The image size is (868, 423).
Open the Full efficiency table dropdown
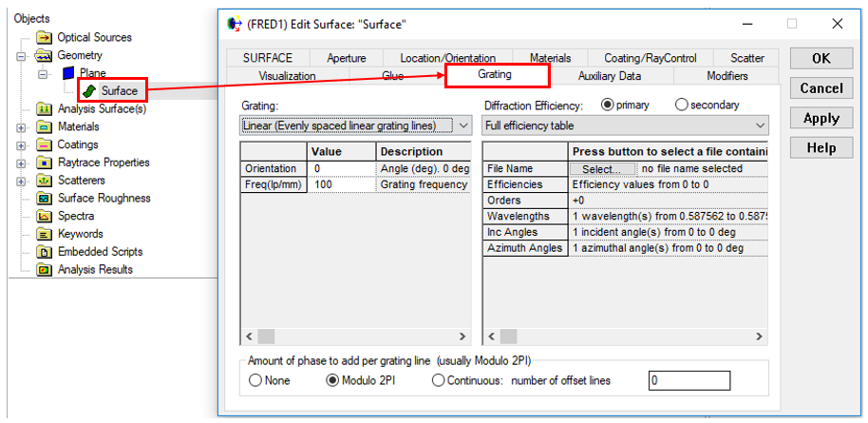point(760,125)
